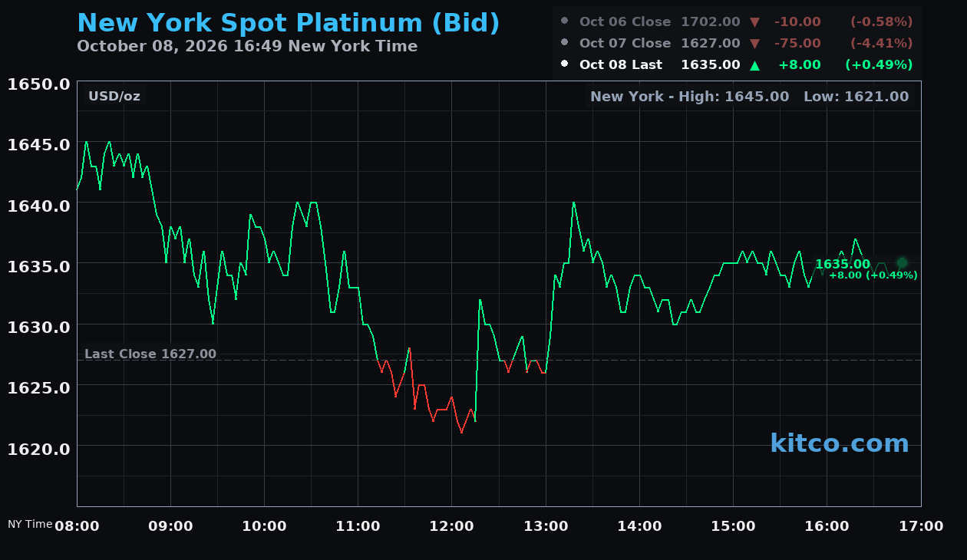Screen dimensions: 967x560
Task: Click the 1630.0 y-axis label
Action: (x=38, y=327)
